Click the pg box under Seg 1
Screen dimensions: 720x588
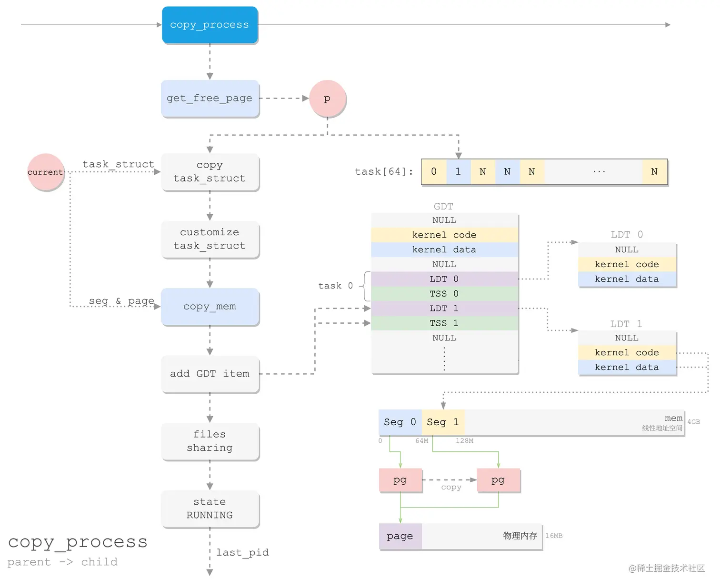(499, 480)
